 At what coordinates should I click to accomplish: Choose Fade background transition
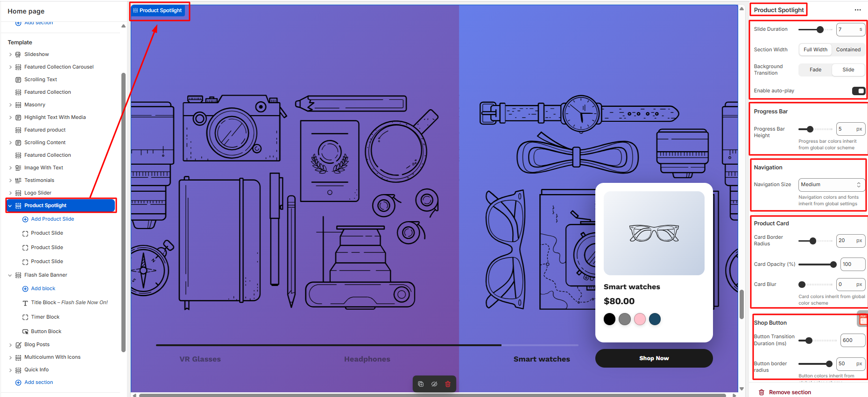click(x=815, y=70)
